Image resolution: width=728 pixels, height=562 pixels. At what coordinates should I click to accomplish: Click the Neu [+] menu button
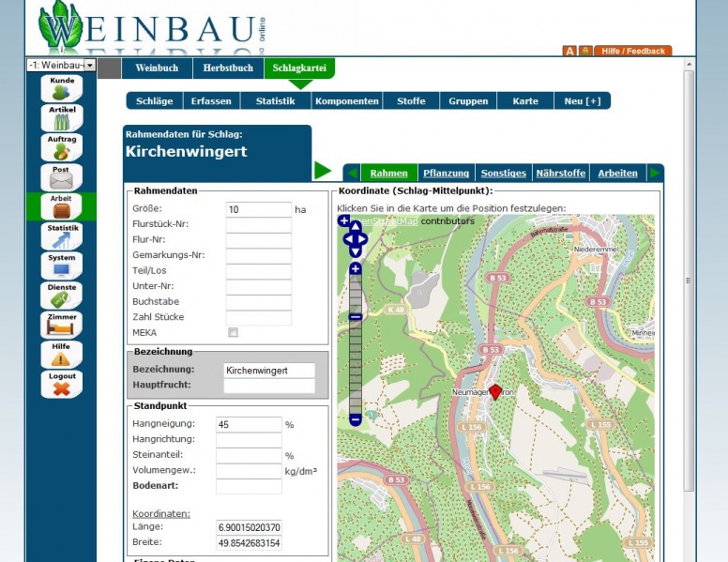(582, 100)
